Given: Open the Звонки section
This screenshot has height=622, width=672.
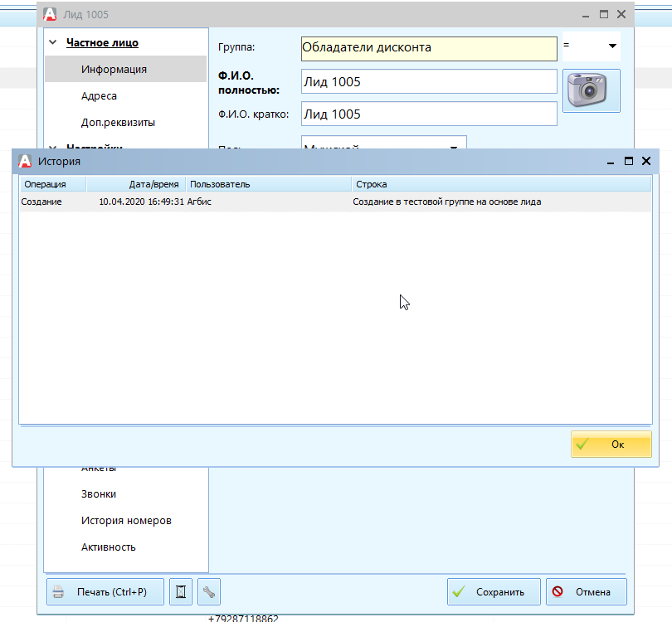Looking at the screenshot, I should click(99, 494).
